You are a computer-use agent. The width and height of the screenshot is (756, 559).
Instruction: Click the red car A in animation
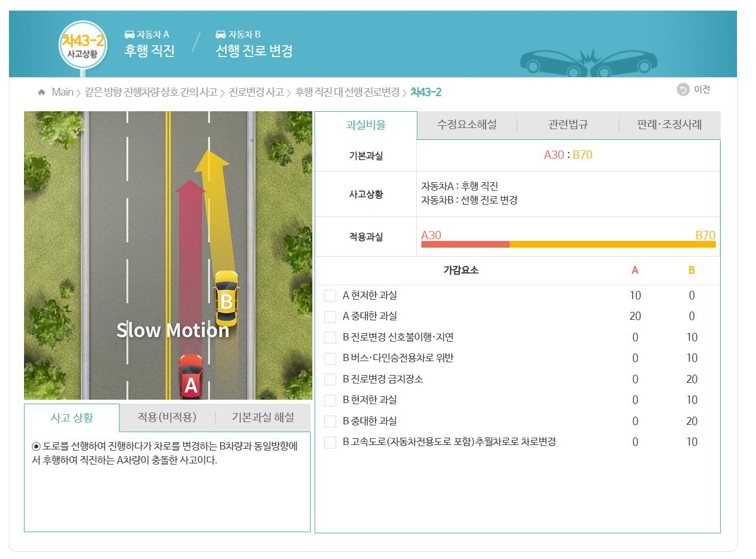[x=191, y=377]
